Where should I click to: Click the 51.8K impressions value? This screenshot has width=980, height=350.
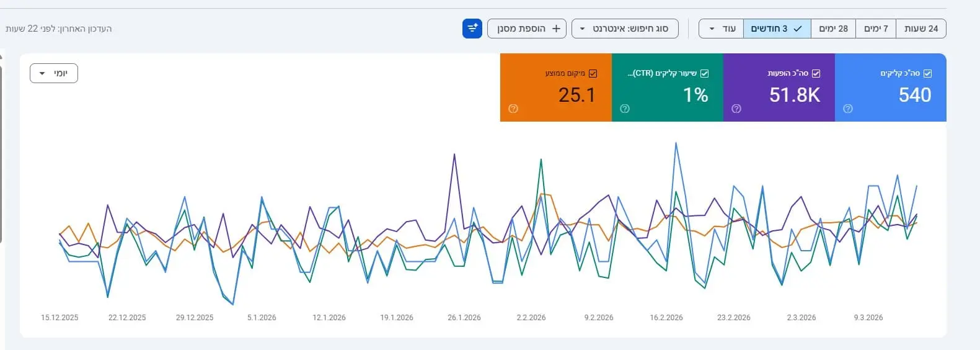pyautogui.click(x=795, y=95)
